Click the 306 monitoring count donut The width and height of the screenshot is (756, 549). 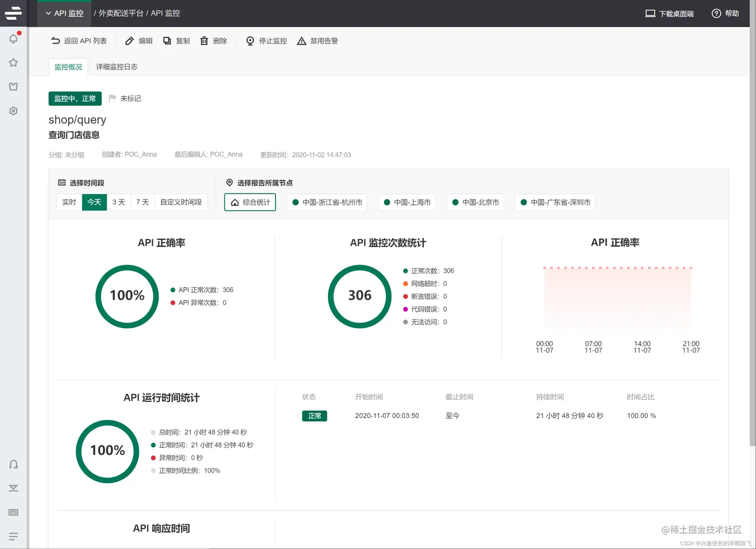(x=359, y=296)
